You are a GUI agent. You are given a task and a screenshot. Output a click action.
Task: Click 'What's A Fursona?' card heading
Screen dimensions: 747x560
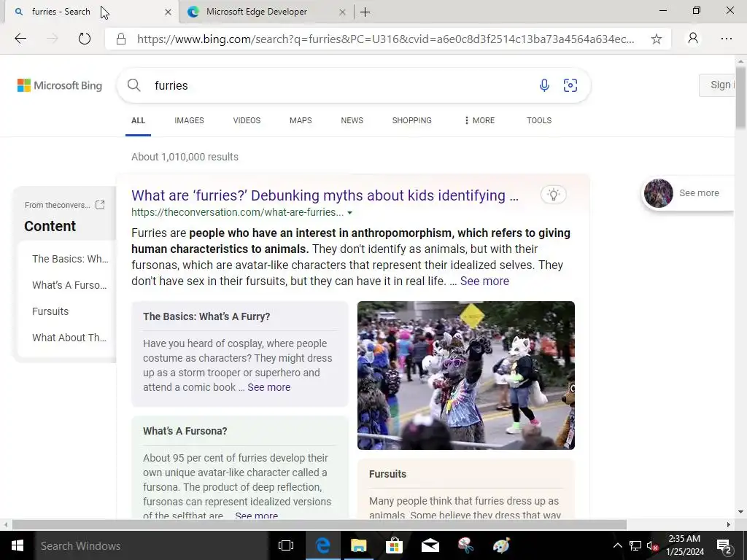point(185,431)
